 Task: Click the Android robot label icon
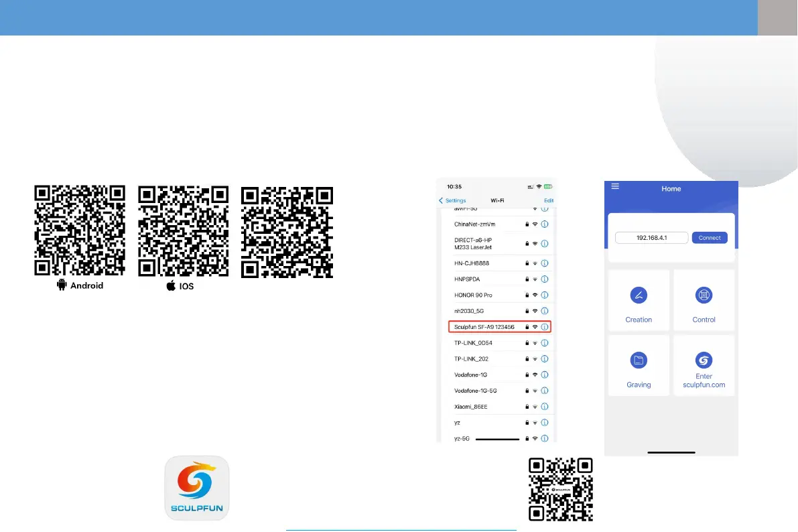coord(62,285)
